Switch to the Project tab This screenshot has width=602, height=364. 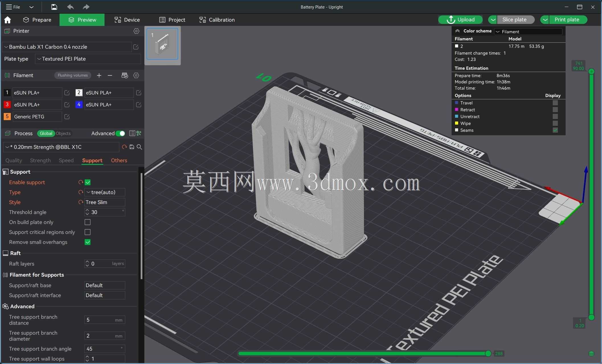coord(172,20)
